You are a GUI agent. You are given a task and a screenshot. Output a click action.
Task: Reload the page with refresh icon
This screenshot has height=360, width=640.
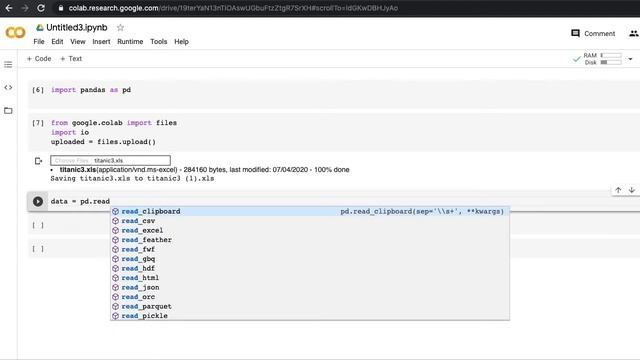pos(41,8)
